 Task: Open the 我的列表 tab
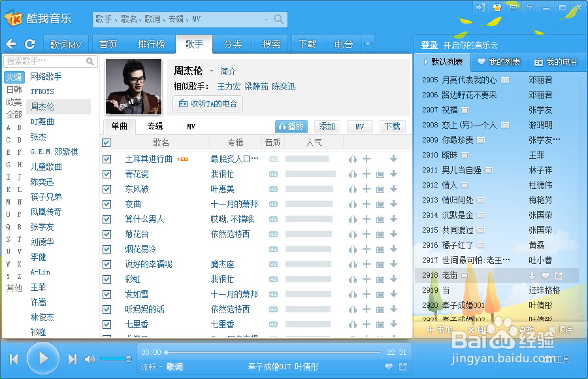(499, 62)
